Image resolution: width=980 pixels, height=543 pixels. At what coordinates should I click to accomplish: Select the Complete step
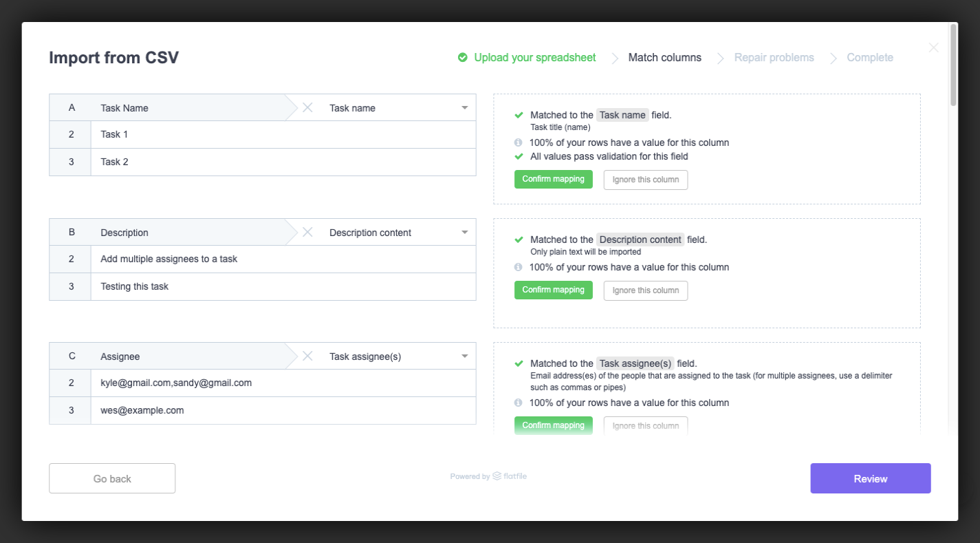pos(869,58)
